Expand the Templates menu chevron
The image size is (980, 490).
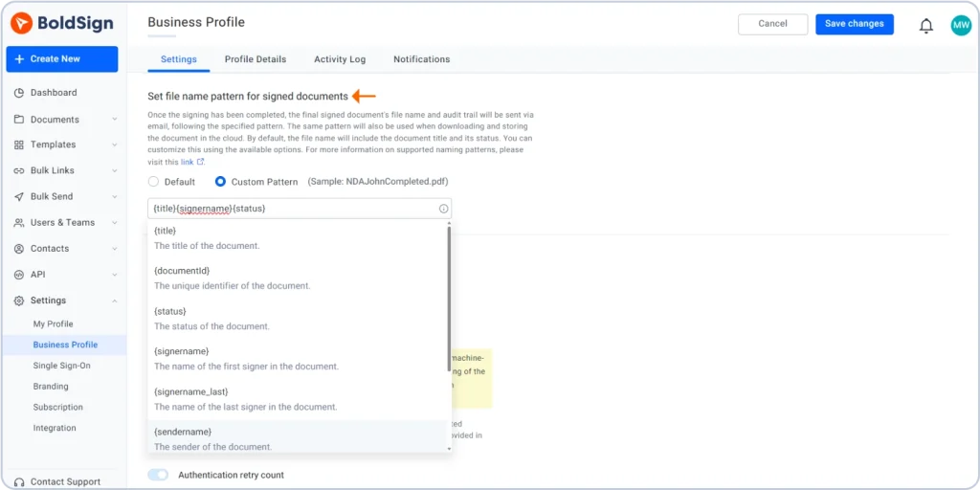coord(115,145)
